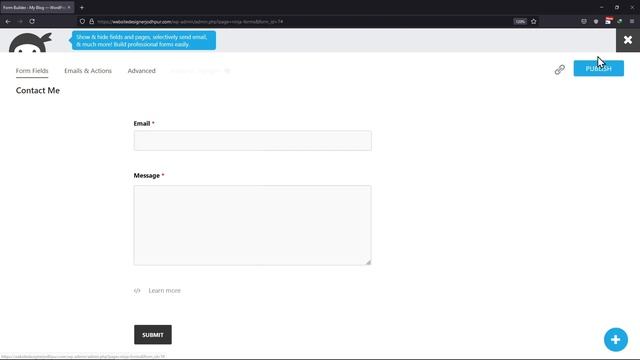Go back to the previous browser page
The image size is (640, 360).
[x=8, y=21]
